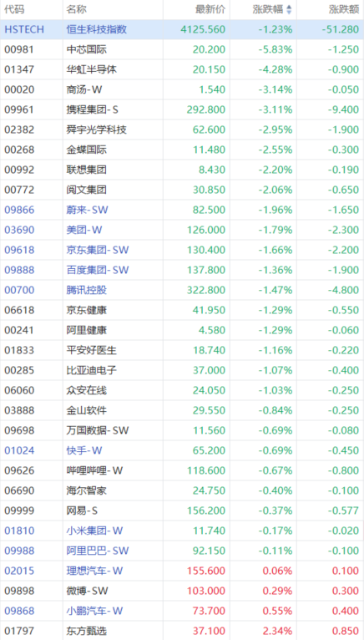The width and height of the screenshot is (364, 640).
Task: Open the 小鹏汽车-W stock link
Action: click(94, 611)
